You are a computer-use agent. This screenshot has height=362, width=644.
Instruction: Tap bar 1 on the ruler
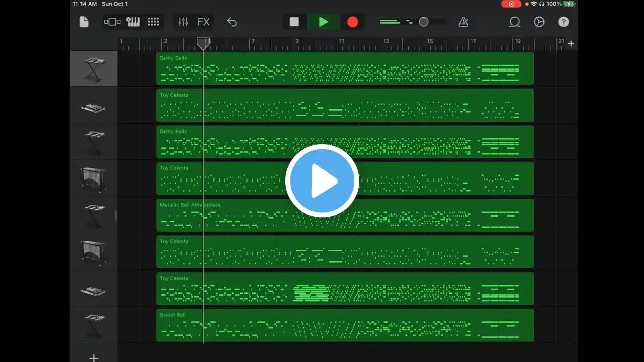(x=121, y=41)
